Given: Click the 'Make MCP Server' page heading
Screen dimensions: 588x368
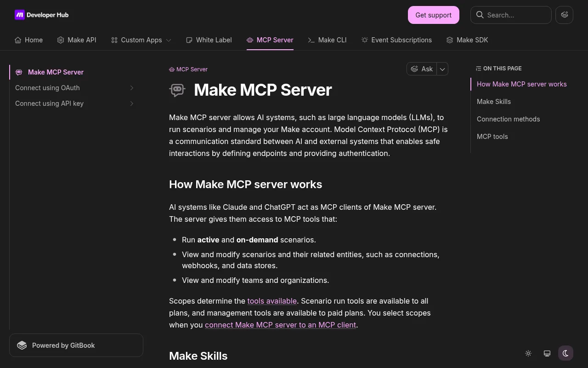Looking at the screenshot, I should click(x=263, y=90).
